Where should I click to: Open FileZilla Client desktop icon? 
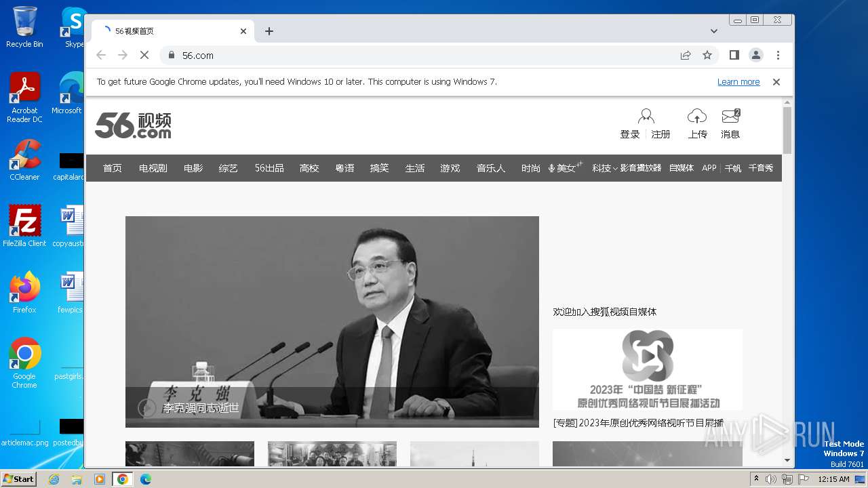point(24,226)
